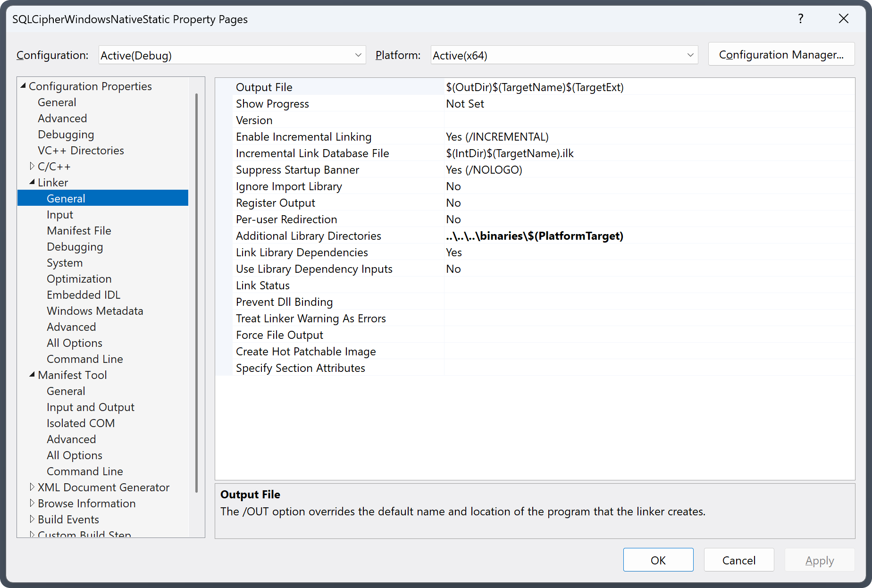Click the Apply button
The height and width of the screenshot is (588, 872).
820,560
